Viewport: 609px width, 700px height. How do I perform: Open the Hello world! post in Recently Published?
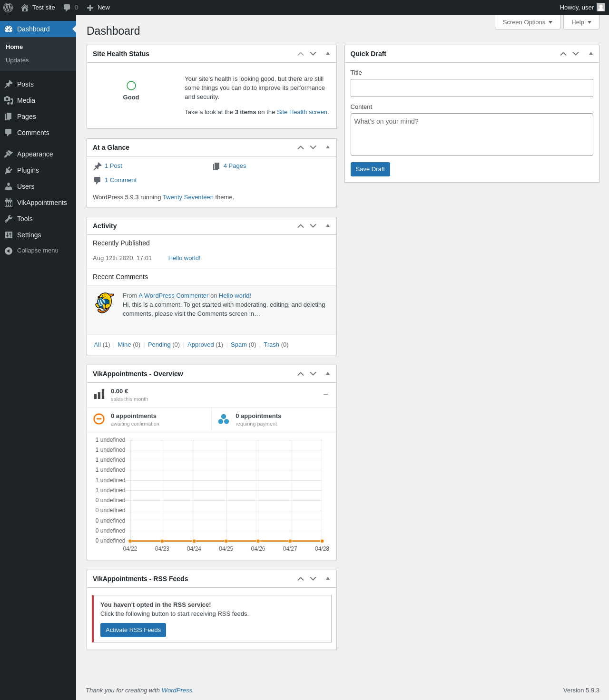(185, 258)
